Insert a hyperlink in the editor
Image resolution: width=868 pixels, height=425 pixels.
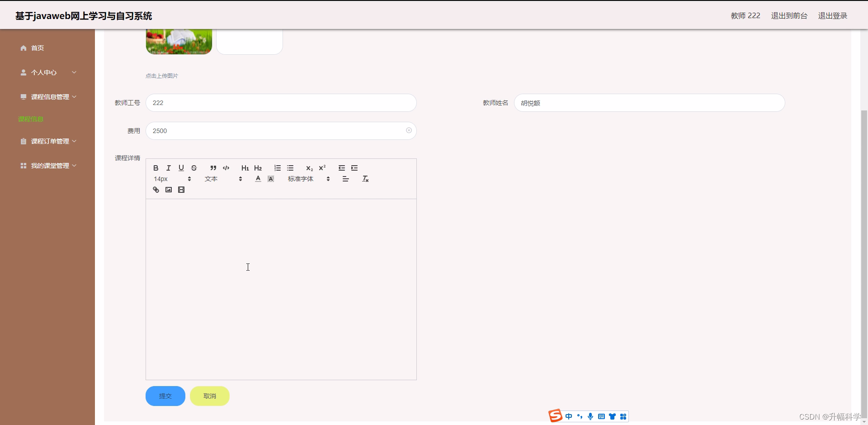156,189
